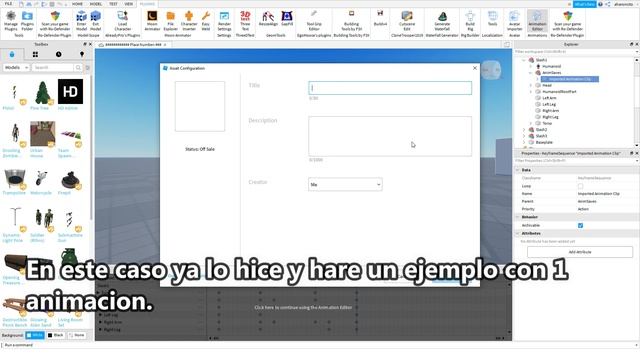Image resolution: width=640 pixels, height=360 pixels.
Task: Toggle the Loop property checkbox
Action: (x=580, y=186)
